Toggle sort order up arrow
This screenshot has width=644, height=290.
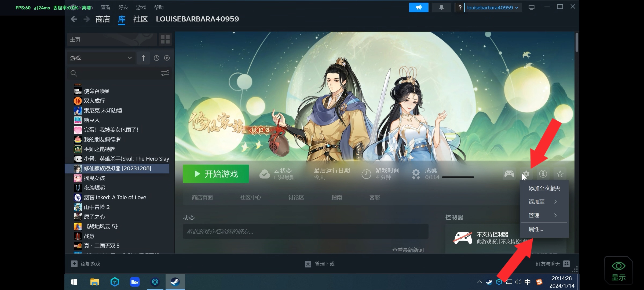coord(144,58)
